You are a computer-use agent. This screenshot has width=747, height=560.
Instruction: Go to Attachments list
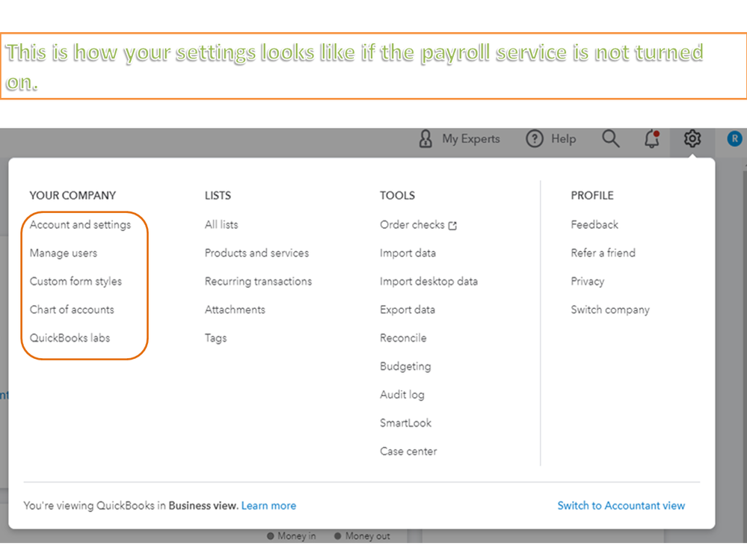pos(235,310)
